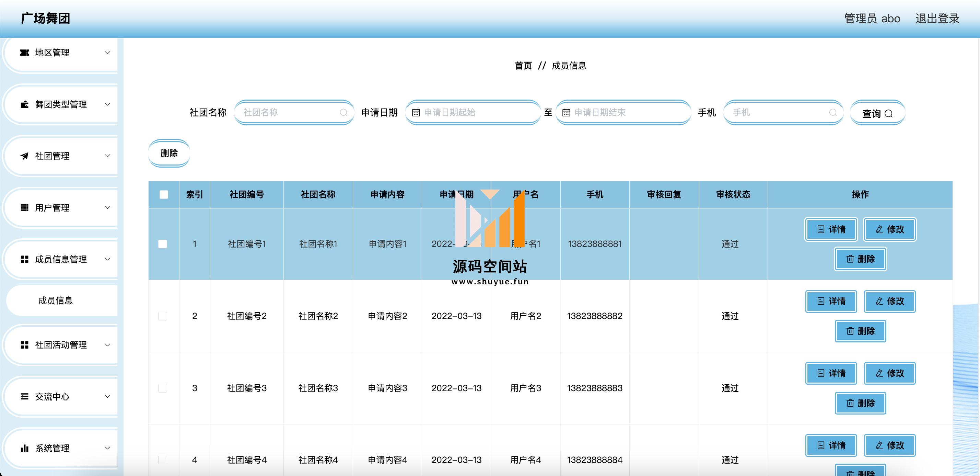Click document icon on row 4 详情

[821, 445]
